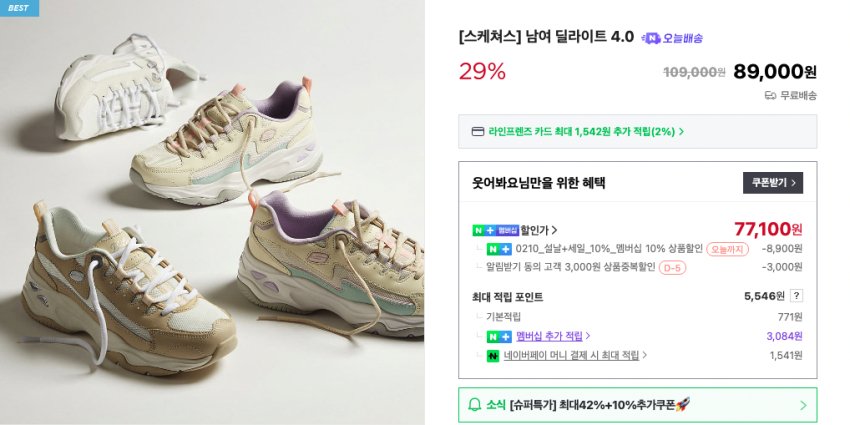The image size is (850, 425).
Task: Click the 오늘까지 tag on the coupon
Action: coord(727,249)
